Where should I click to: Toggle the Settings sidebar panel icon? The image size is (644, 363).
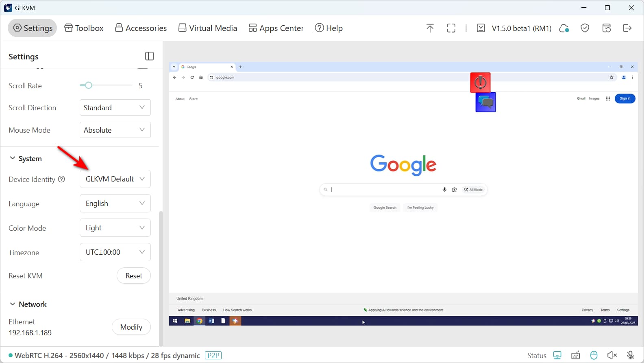coord(149,56)
